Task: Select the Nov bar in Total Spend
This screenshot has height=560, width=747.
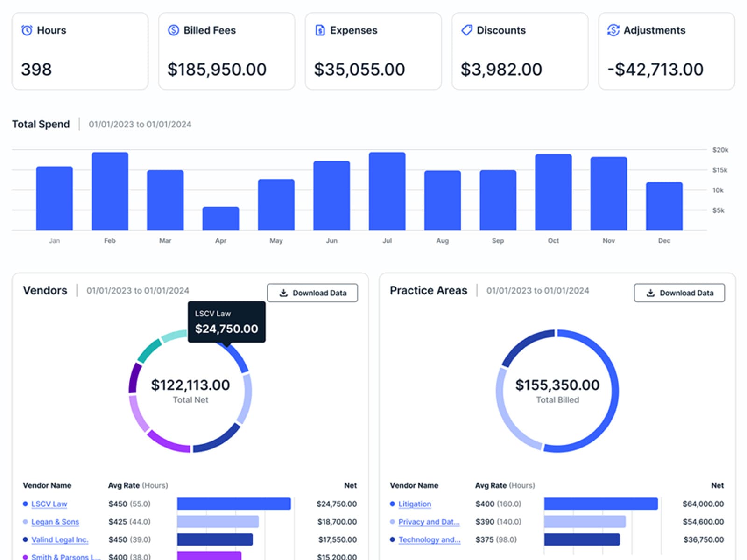Action: point(609,194)
